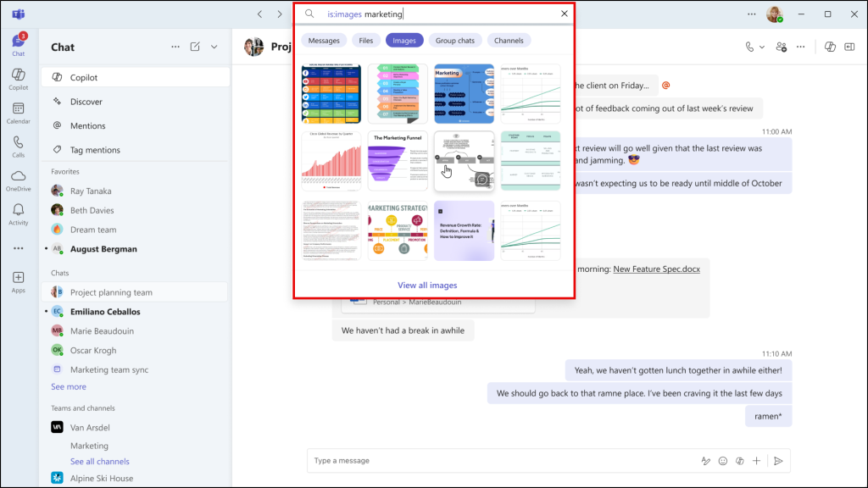Open OneDrive from the sidebar

point(18,180)
